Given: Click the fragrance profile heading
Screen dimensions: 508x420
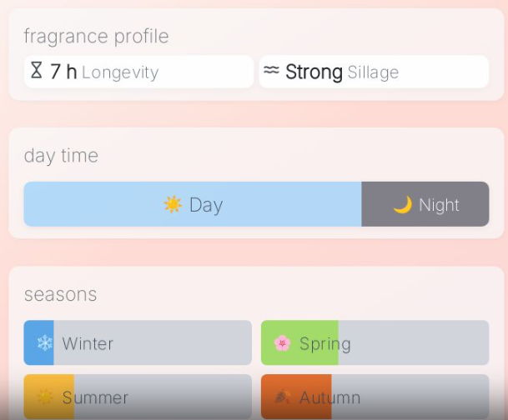Looking at the screenshot, I should [x=96, y=36].
